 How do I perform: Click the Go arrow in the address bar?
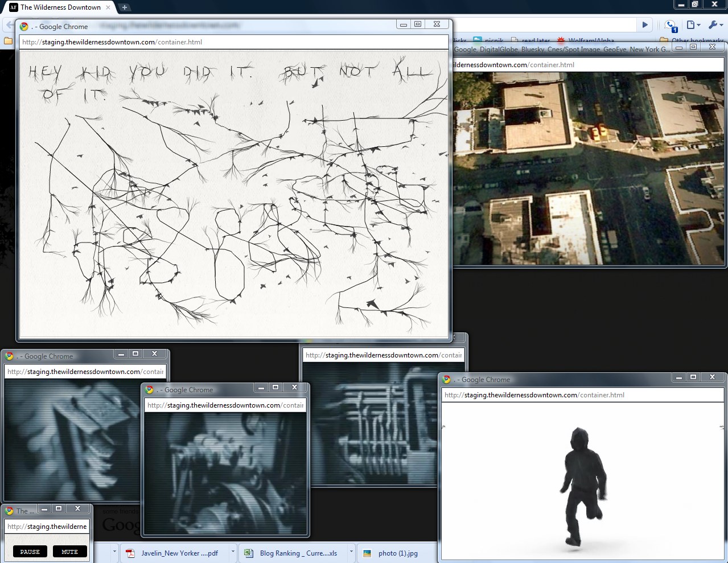coord(644,25)
